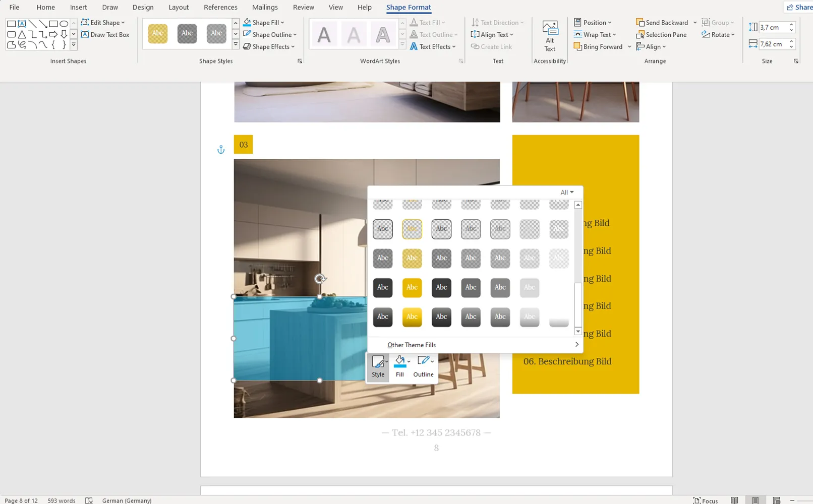
Task: Open the All filter dropdown in styles popup
Action: [x=567, y=192]
